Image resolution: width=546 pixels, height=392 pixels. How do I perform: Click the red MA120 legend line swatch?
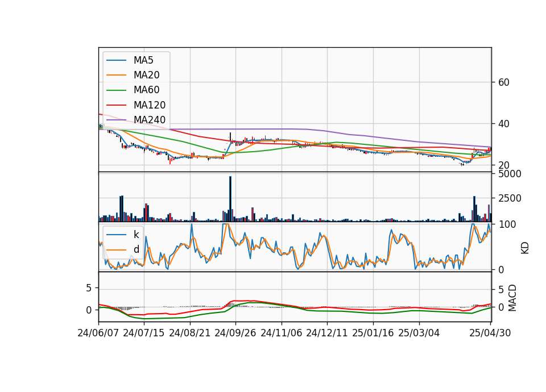[x=116, y=105]
